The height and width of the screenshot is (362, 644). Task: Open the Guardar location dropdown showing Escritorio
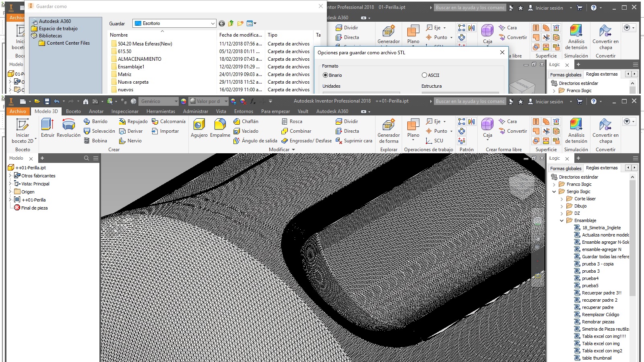click(x=212, y=23)
